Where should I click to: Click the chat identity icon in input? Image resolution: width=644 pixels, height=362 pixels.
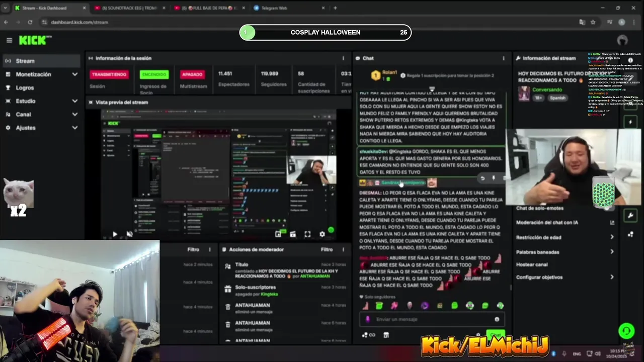(368, 319)
